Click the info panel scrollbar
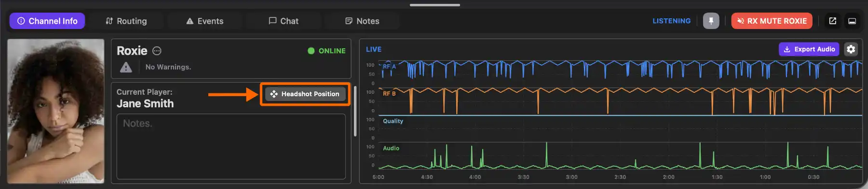The image size is (868, 189). [355, 111]
